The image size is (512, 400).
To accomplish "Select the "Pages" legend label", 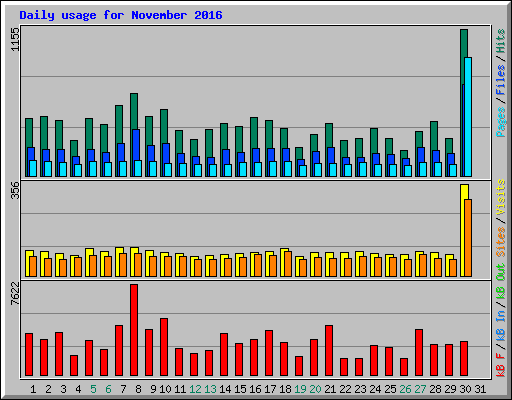I will pos(501,122).
